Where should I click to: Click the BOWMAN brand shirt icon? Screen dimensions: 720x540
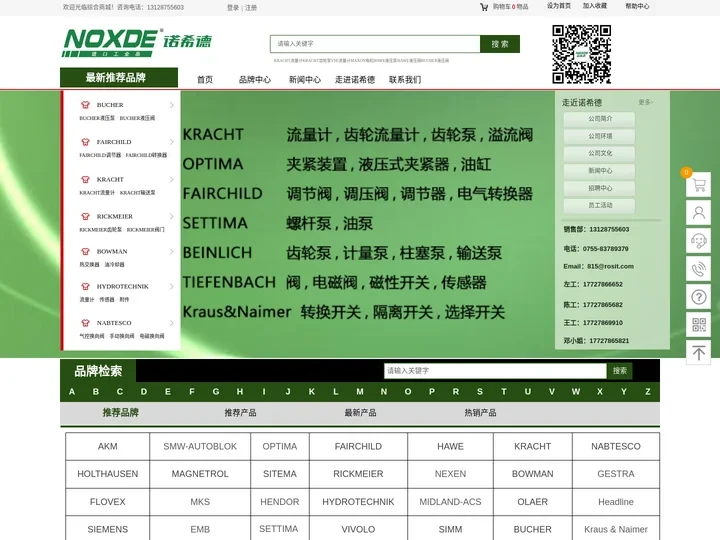[85, 251]
